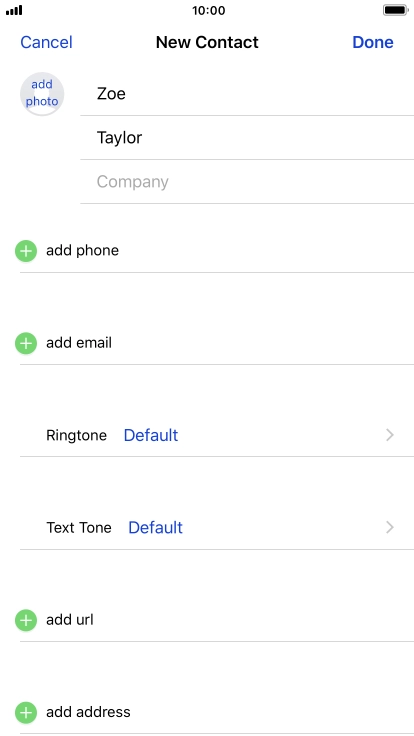Screen dimensions: 414x736
Task: Select the Ringtone Default value
Action: point(151,435)
